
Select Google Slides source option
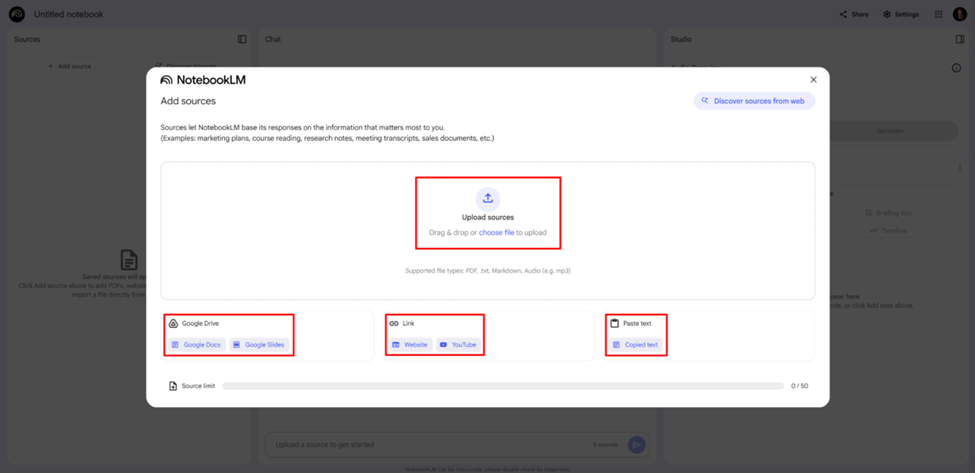click(259, 345)
